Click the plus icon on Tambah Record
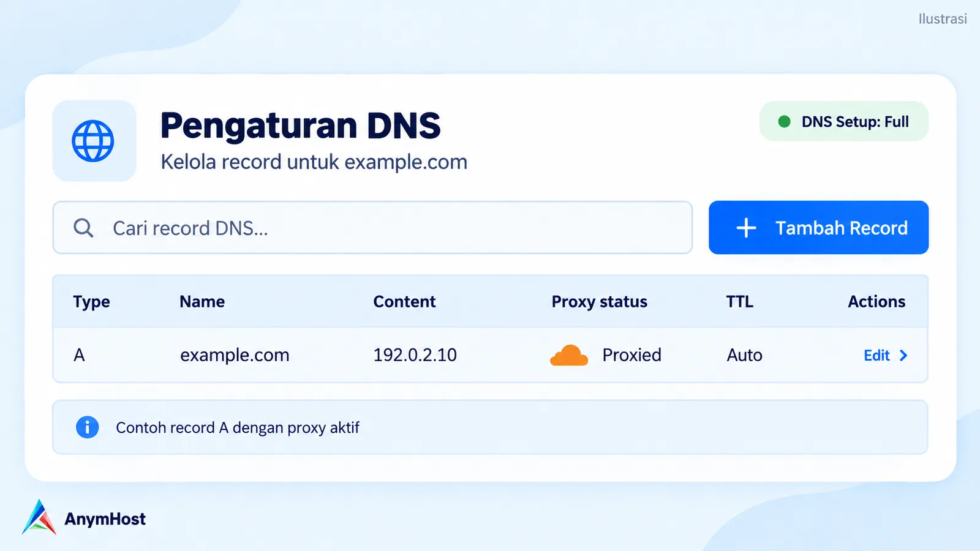This screenshot has width=980, height=551. tap(746, 228)
